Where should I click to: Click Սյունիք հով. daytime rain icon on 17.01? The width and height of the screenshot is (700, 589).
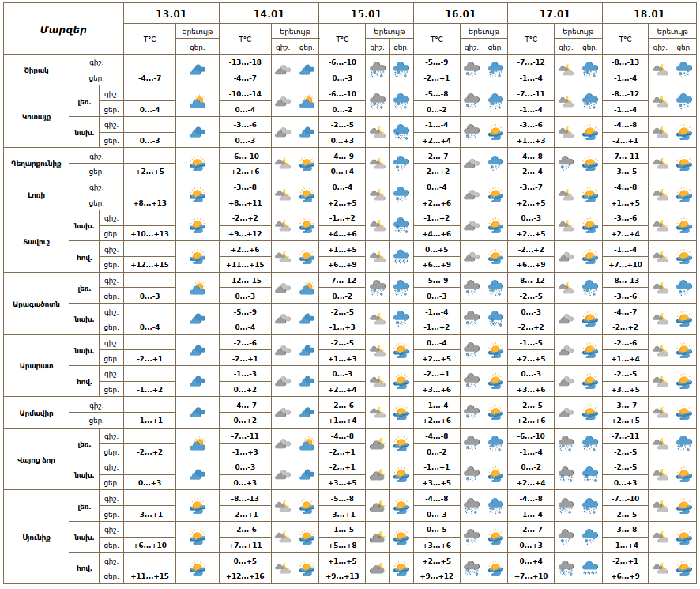pos(589,568)
